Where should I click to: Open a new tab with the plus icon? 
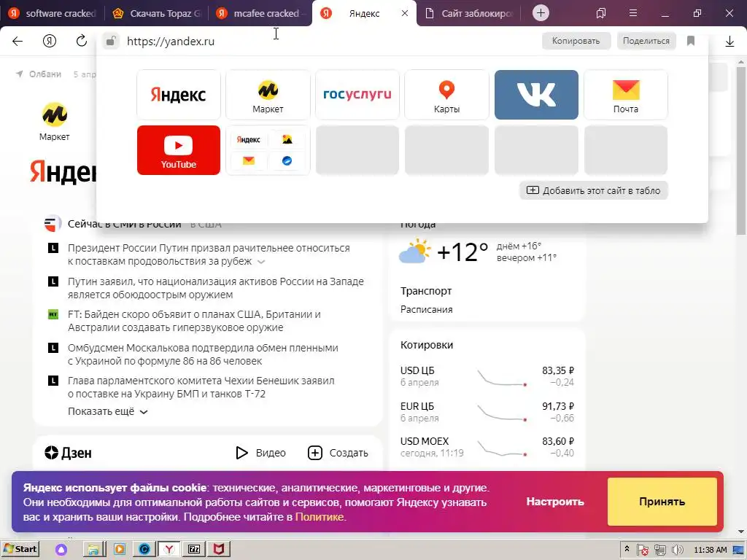[541, 13]
